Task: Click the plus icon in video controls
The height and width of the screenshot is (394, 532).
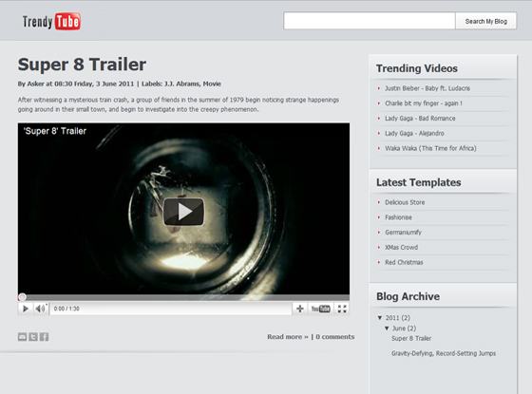Action: pyautogui.click(x=300, y=309)
